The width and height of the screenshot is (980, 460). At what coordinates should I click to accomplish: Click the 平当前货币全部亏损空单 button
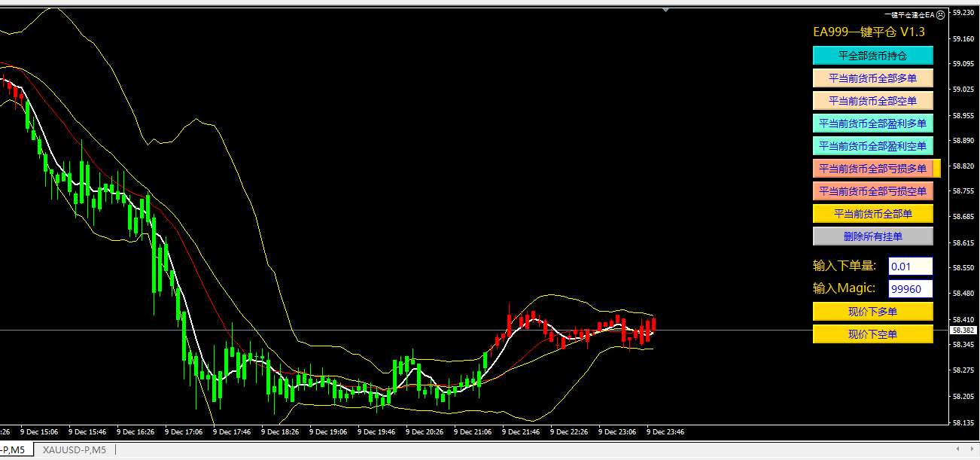coord(873,191)
